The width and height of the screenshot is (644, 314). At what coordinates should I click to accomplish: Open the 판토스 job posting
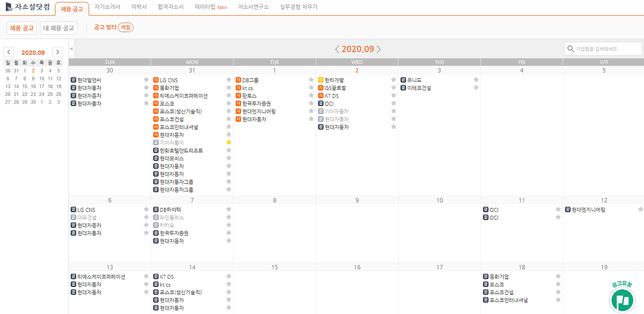click(x=250, y=96)
